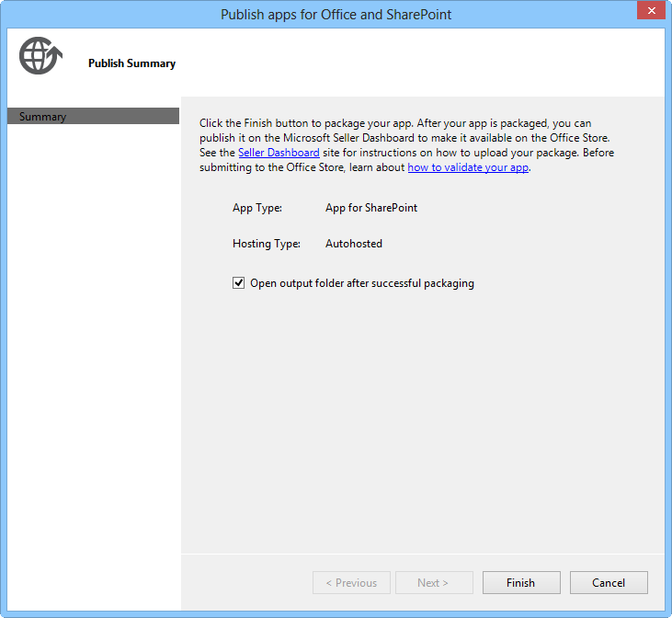Open the Seller Dashboard link
Image resolution: width=672 pixels, height=618 pixels.
tap(279, 153)
